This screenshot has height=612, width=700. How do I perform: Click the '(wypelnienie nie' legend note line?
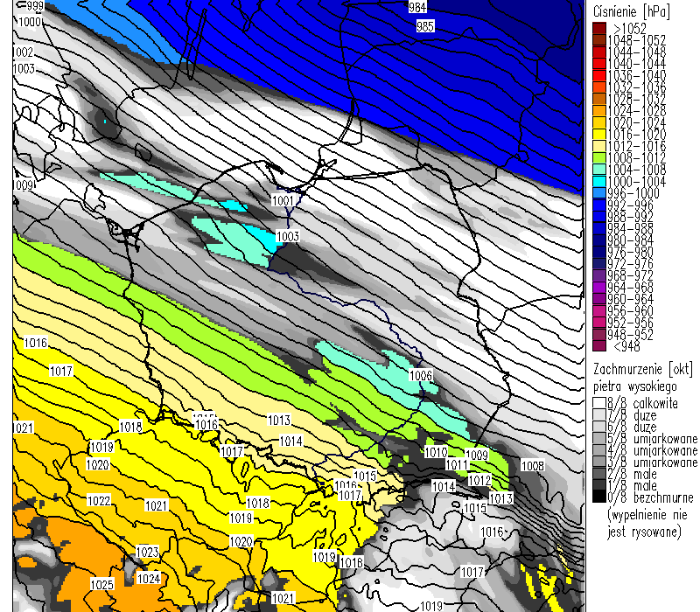click(647, 515)
